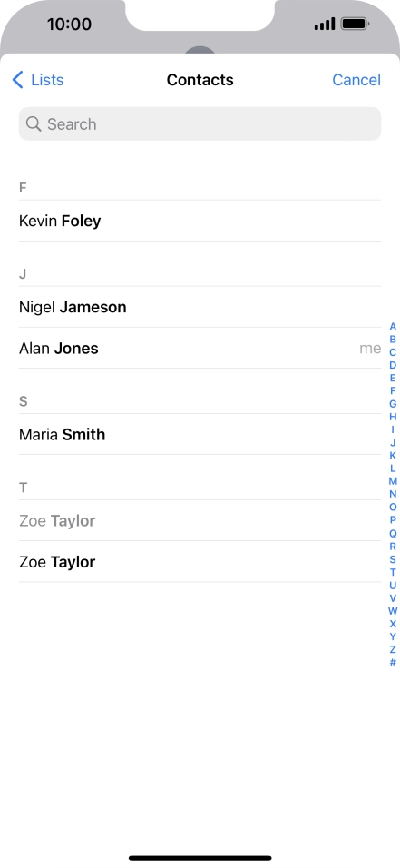Jump to # symbol in index

[x=393, y=663]
